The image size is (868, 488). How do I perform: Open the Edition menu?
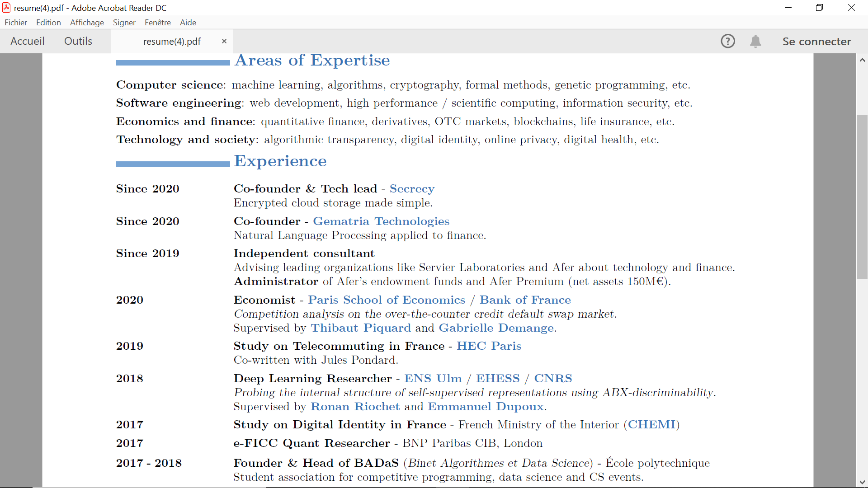(48, 23)
